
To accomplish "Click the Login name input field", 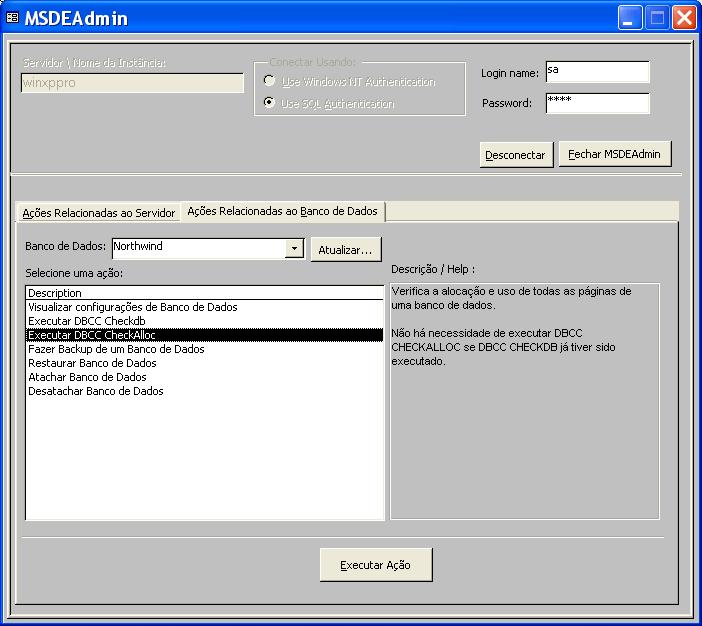I will coord(597,72).
